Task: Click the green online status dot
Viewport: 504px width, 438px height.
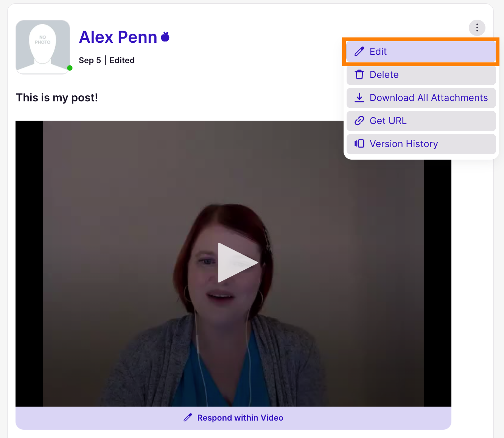Action: (70, 68)
